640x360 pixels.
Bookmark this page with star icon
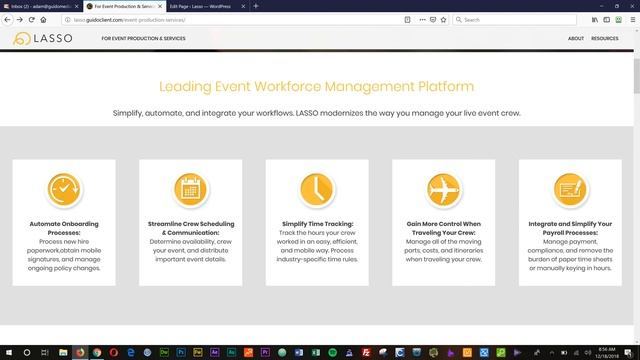coord(443,20)
